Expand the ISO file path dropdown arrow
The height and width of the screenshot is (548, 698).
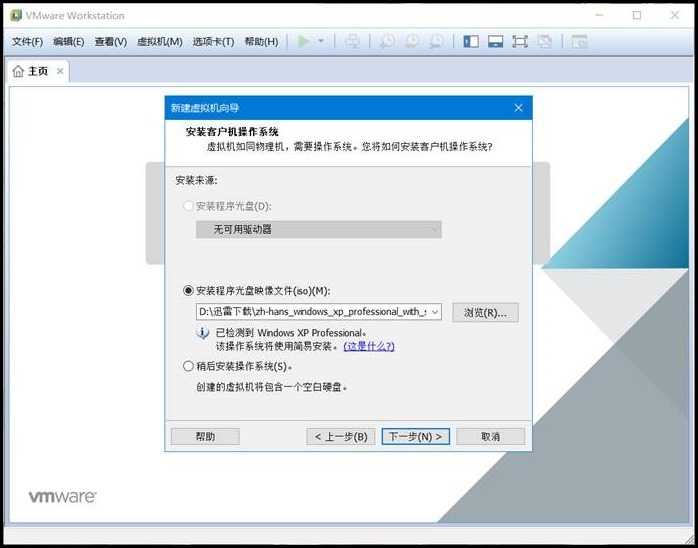pos(435,312)
